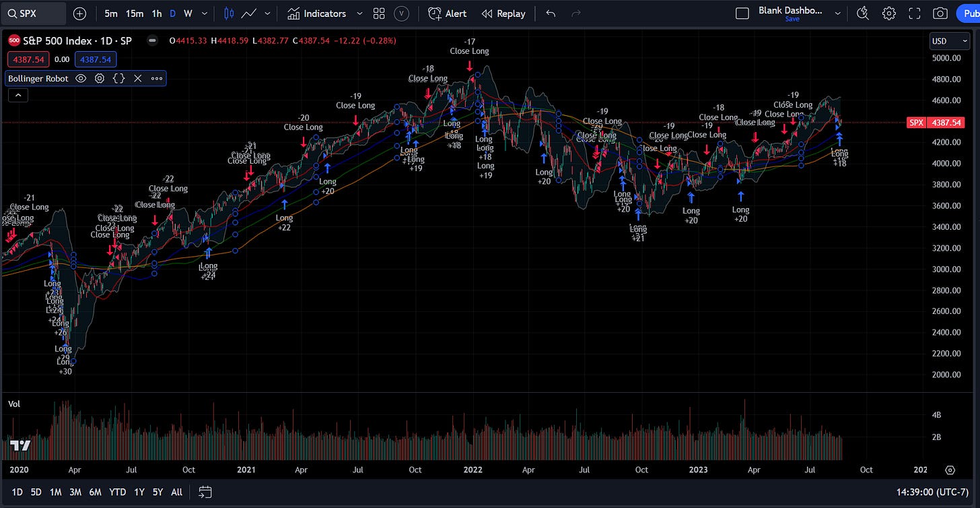Open the candlestick chart style icon
The width and height of the screenshot is (980, 508).
point(229,13)
